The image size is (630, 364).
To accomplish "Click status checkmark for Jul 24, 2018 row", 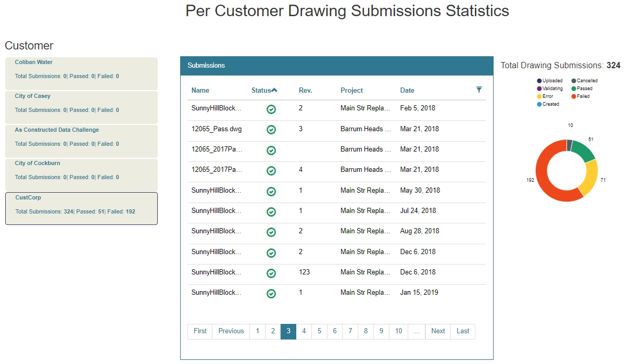I will click(271, 211).
